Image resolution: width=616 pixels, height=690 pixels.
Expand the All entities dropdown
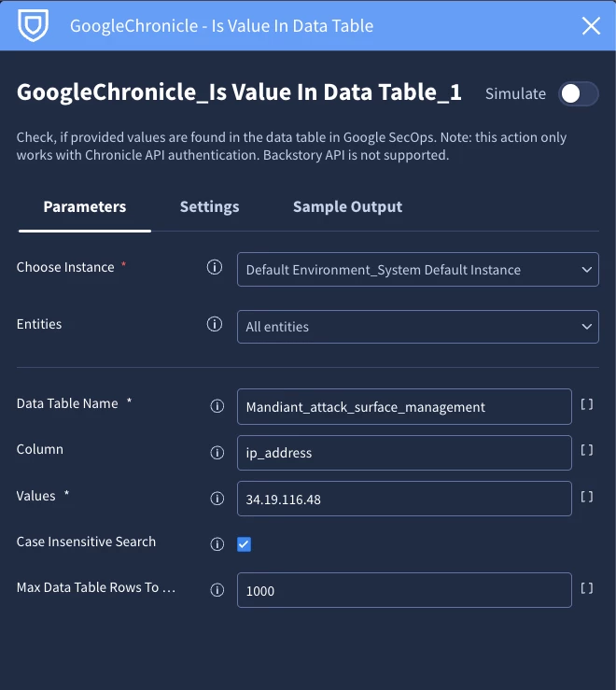(x=417, y=327)
